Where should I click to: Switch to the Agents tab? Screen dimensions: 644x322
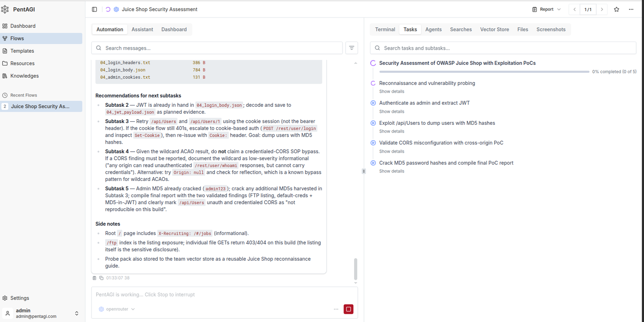pos(434,30)
